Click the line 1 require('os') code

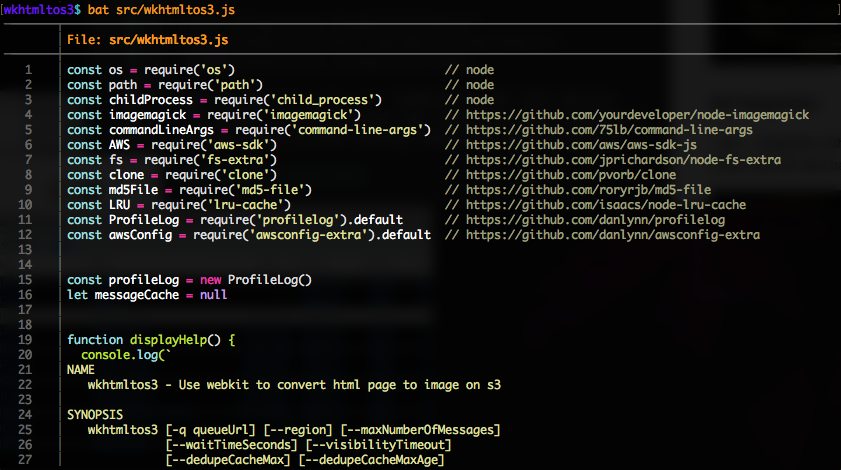click(189, 70)
